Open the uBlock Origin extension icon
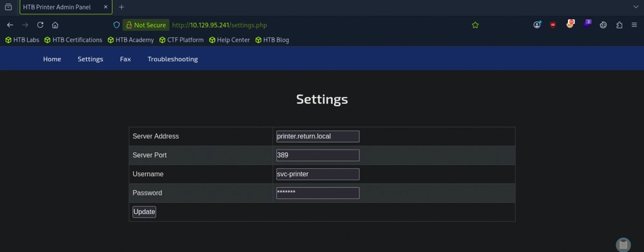The height and width of the screenshot is (252, 644). pyautogui.click(x=553, y=25)
